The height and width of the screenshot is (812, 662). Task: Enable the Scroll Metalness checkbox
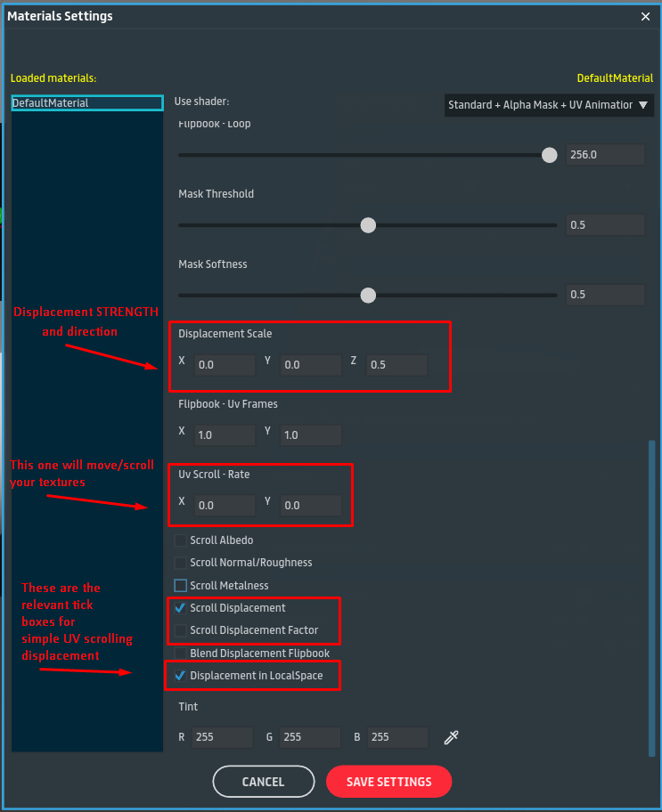coord(181,586)
